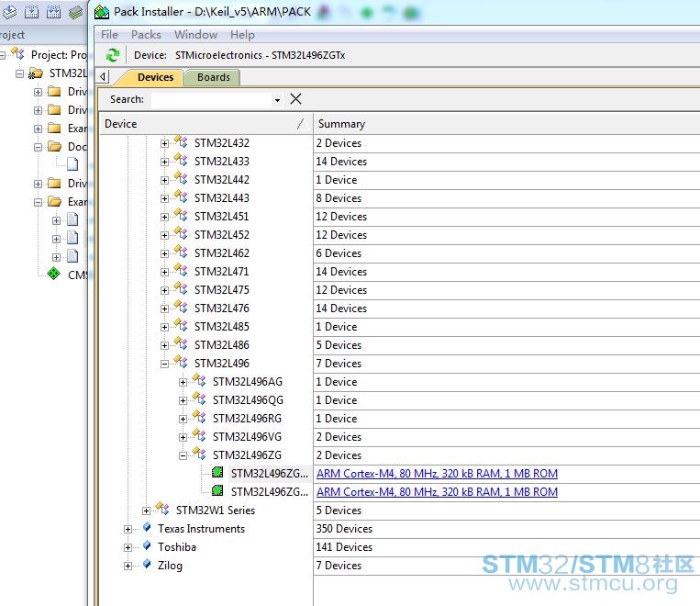Sort by the Device column header
The width and height of the screenshot is (700, 606).
[206, 124]
